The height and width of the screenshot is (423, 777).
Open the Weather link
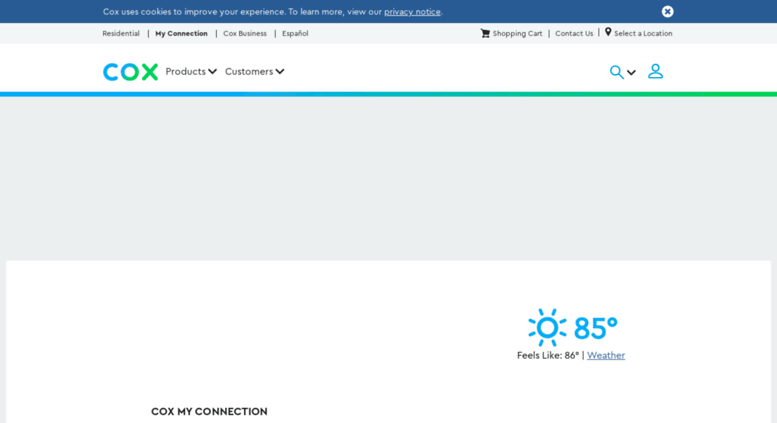(x=606, y=356)
